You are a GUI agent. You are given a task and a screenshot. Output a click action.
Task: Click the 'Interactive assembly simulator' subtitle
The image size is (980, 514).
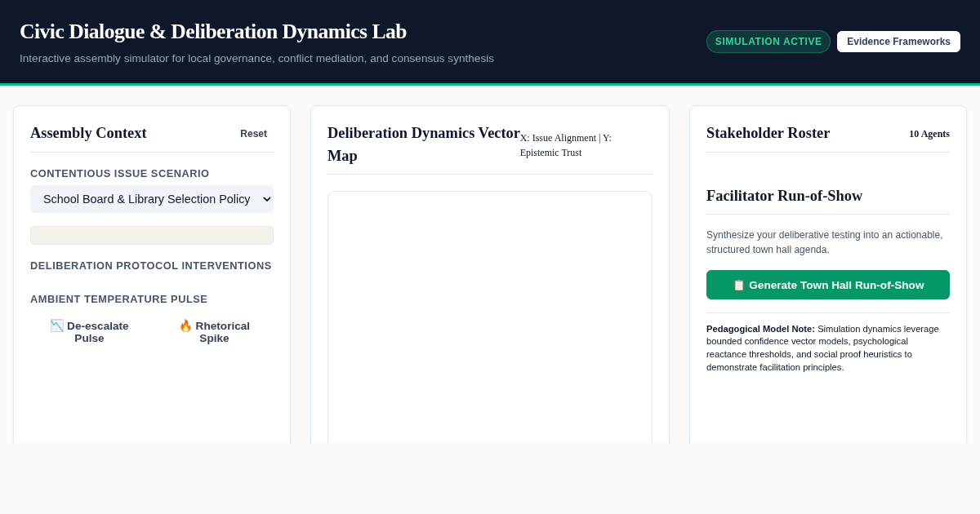256,59
